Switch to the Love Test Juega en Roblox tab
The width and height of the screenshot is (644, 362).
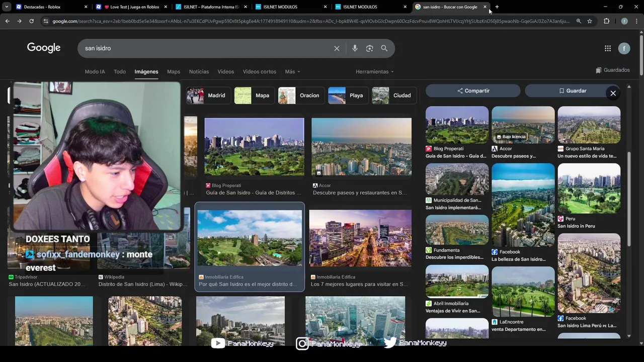click(131, 7)
